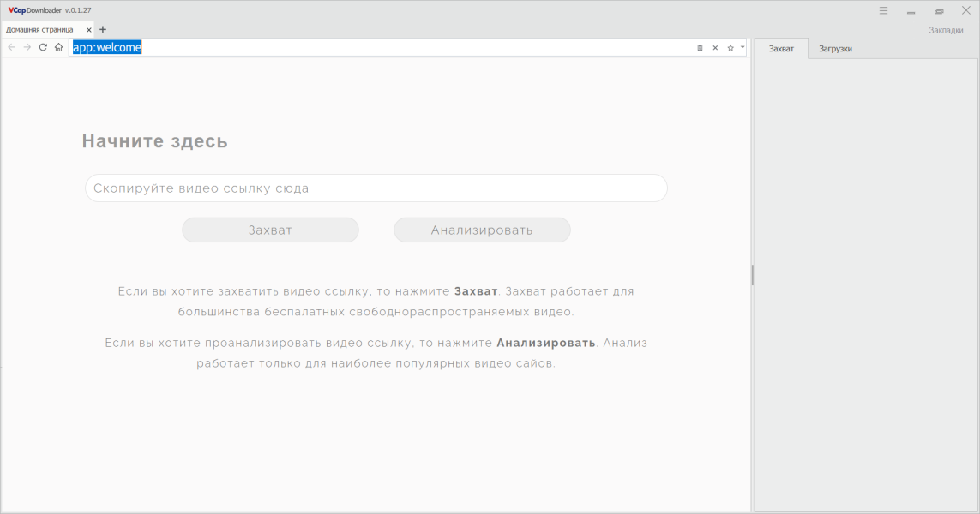The image size is (980, 514).
Task: Reload the current page
Action: (x=43, y=47)
